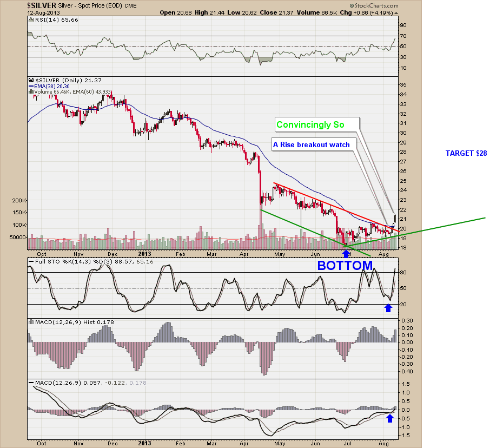Click the blue arrow under the BOTTOM label
The image size is (503, 448).
(346, 252)
